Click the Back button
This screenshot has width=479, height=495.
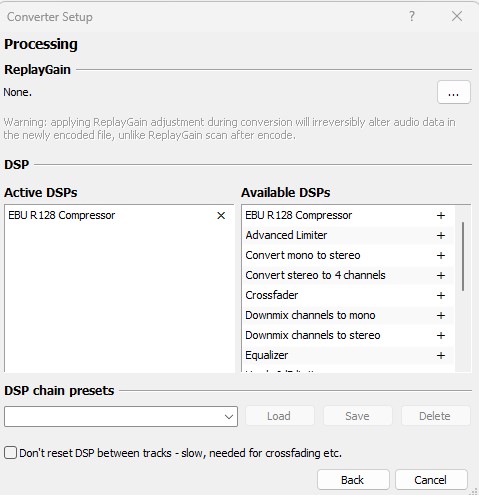pyautogui.click(x=353, y=480)
